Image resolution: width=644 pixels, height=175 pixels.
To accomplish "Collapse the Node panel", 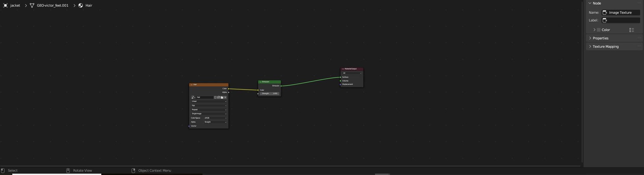I will 590,3.
